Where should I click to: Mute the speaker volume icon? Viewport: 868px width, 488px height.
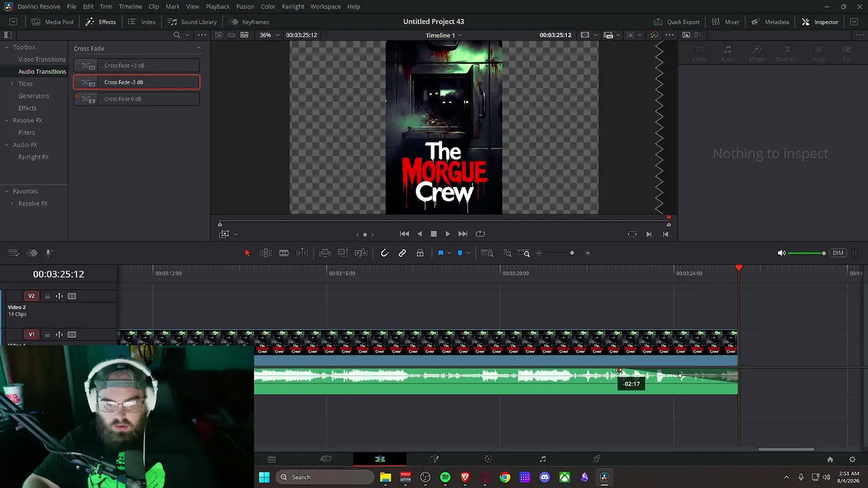coord(781,253)
